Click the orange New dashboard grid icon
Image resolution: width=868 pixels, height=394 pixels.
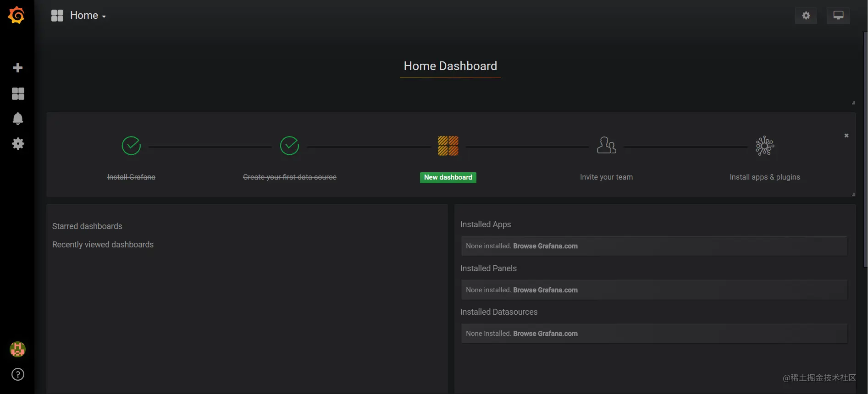pos(448,146)
